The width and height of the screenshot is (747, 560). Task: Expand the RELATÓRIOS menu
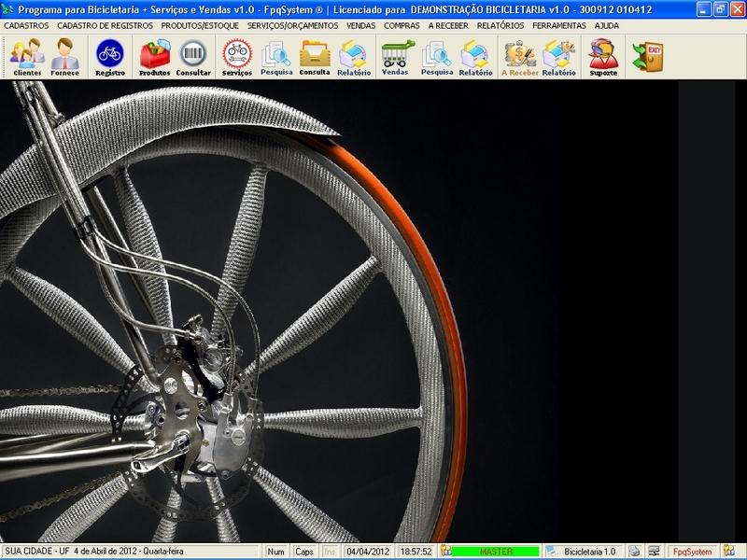click(x=500, y=26)
